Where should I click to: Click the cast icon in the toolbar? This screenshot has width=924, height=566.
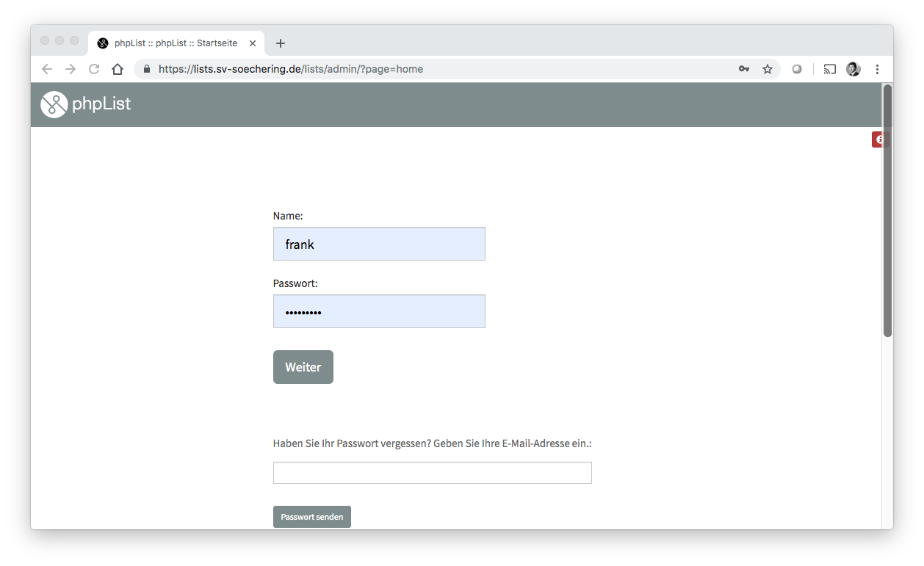point(830,69)
